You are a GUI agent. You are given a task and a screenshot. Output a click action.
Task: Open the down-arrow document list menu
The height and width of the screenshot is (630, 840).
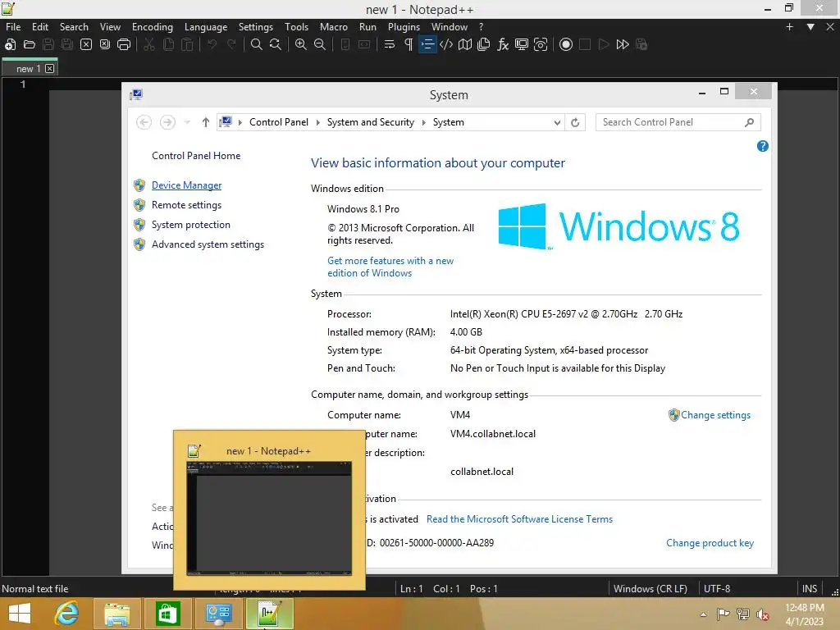810,27
